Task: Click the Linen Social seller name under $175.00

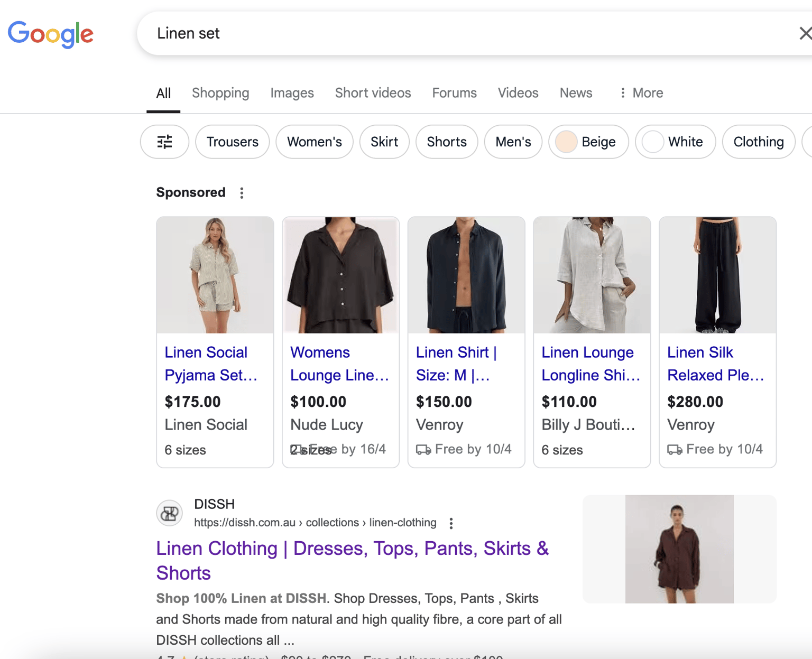Action: pos(206,425)
